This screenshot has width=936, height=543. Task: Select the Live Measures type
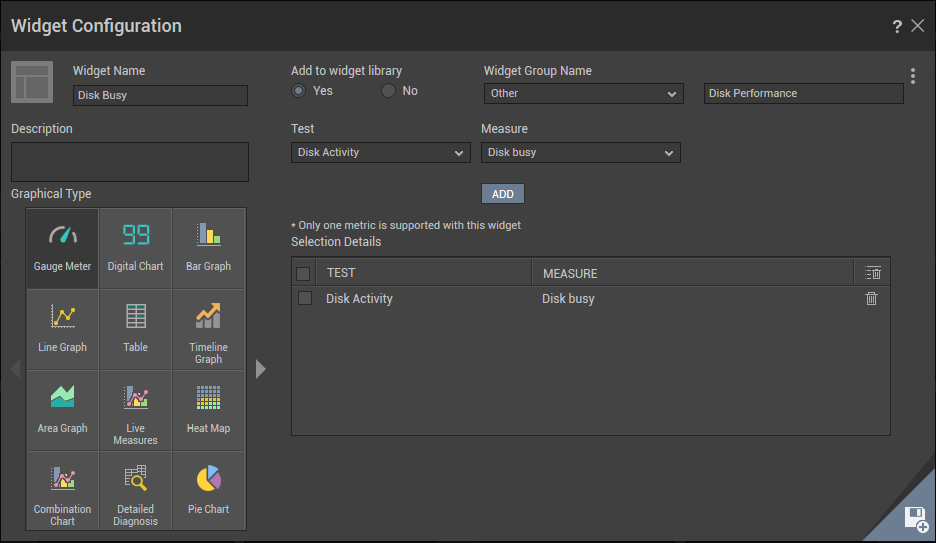click(136, 411)
